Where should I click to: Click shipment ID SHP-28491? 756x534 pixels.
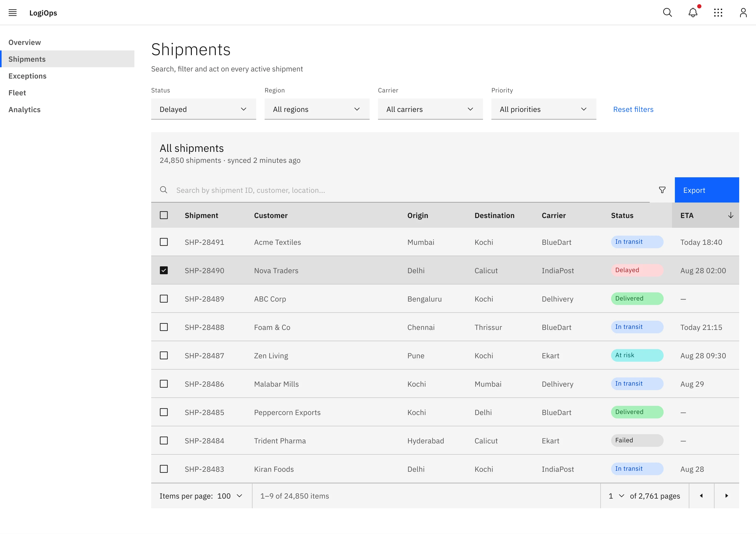[x=204, y=242]
